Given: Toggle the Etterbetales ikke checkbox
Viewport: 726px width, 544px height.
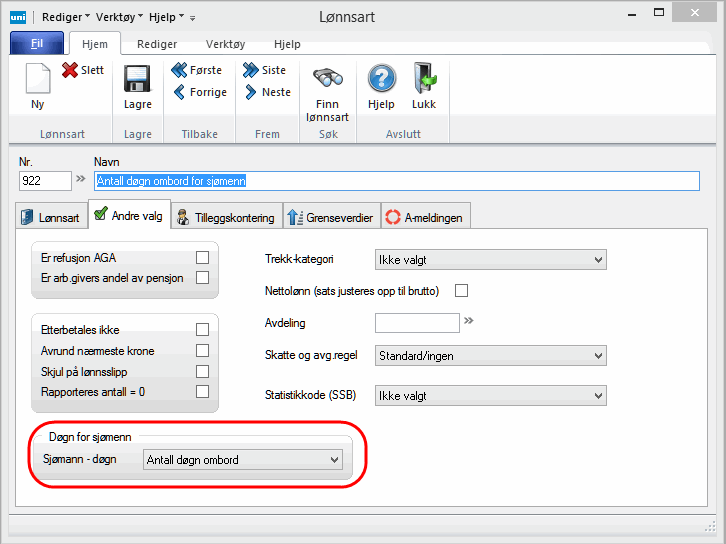Looking at the screenshot, I should [202, 329].
